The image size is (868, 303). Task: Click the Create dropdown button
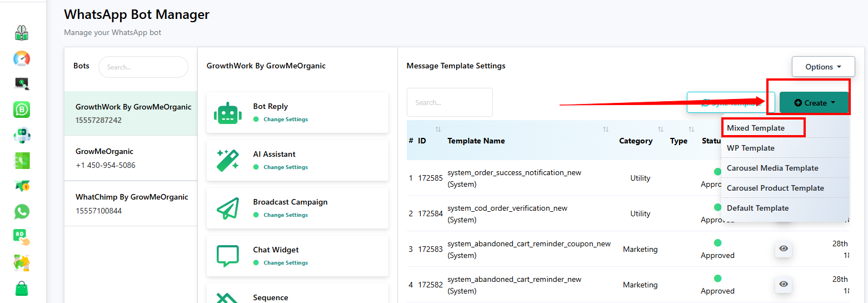coord(814,103)
